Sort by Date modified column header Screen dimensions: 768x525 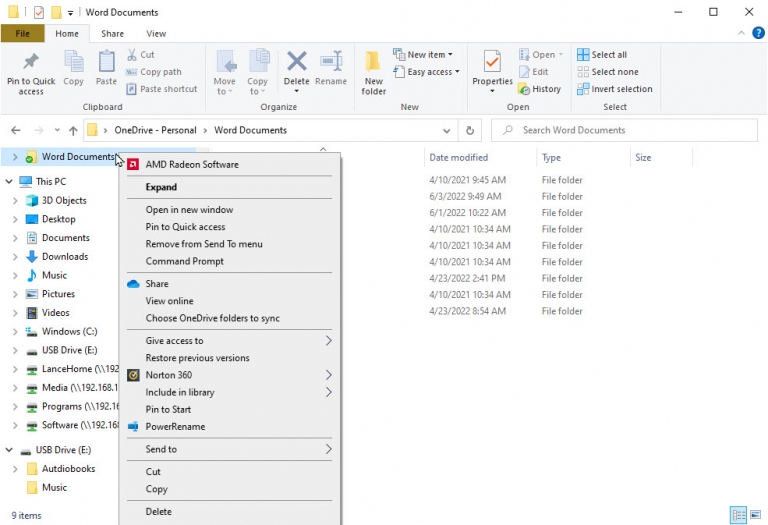[458, 158]
